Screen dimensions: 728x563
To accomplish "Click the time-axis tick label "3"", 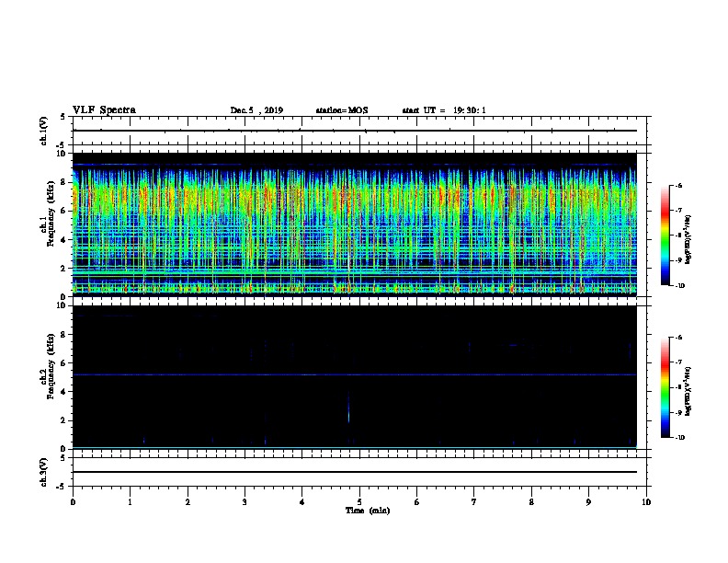I will [x=245, y=501].
